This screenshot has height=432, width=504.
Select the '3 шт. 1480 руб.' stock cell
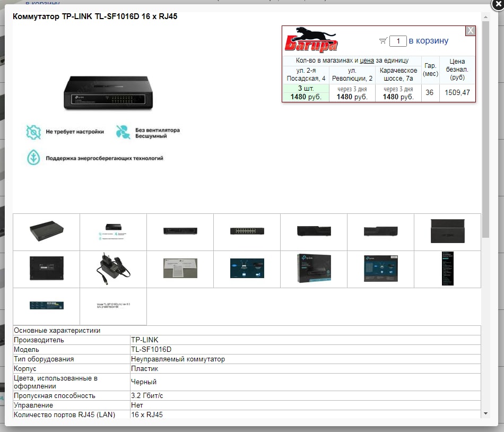306,92
